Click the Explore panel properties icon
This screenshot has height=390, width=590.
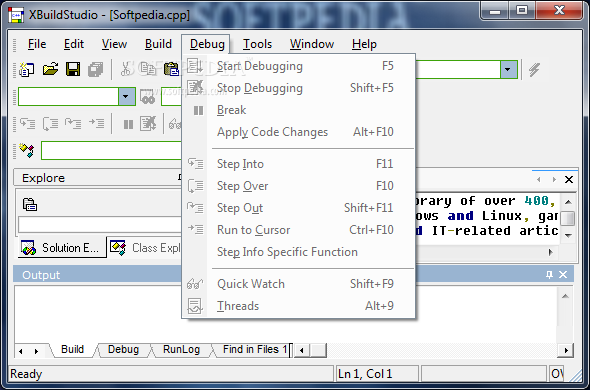(30, 204)
